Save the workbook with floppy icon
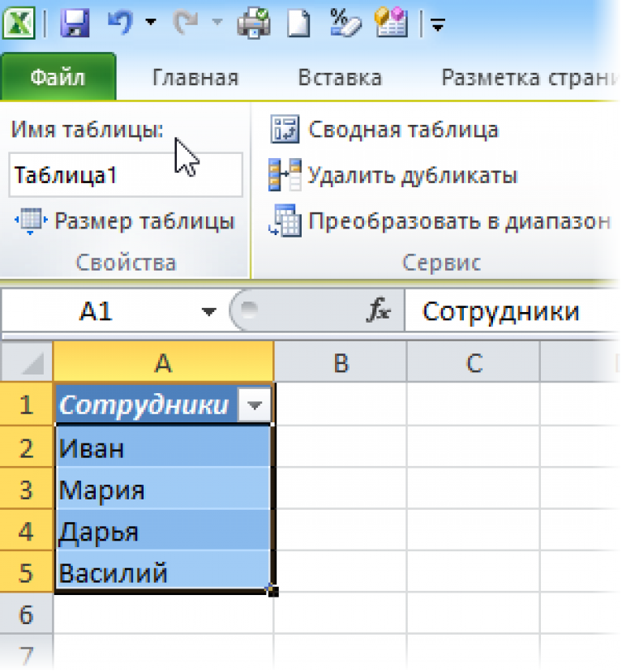Image resolution: width=622 pixels, height=672 pixels. tap(75, 24)
